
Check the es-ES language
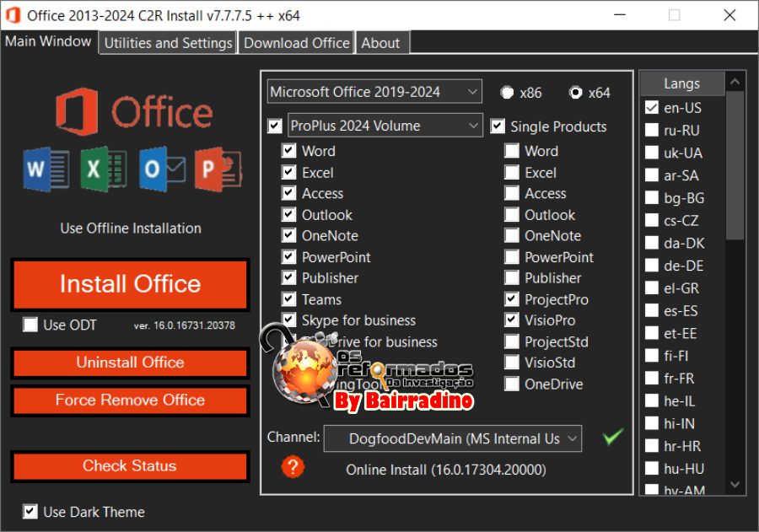tap(652, 310)
